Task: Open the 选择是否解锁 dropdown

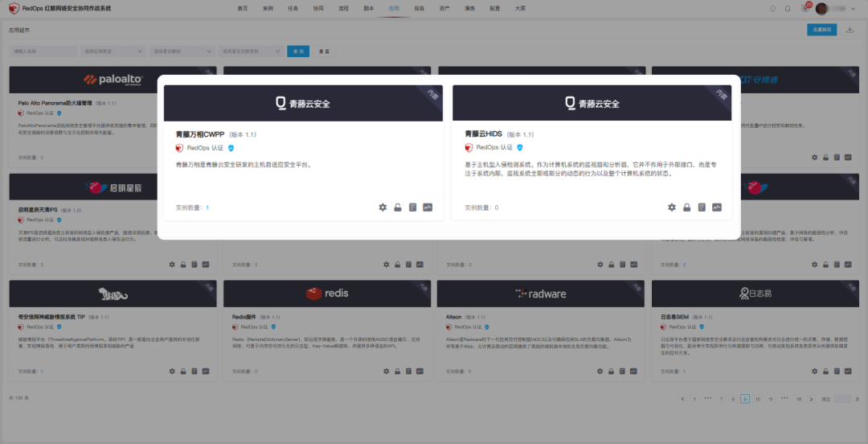Action: (x=182, y=51)
